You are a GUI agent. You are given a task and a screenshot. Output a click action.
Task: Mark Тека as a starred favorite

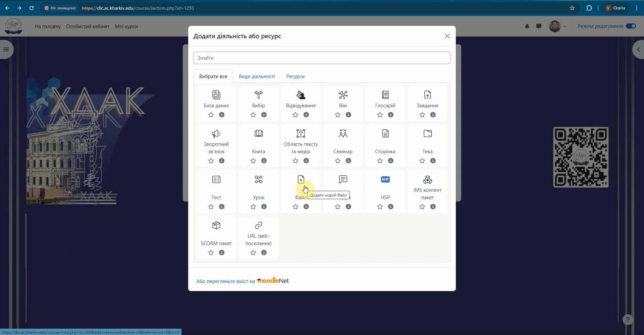[422, 161]
